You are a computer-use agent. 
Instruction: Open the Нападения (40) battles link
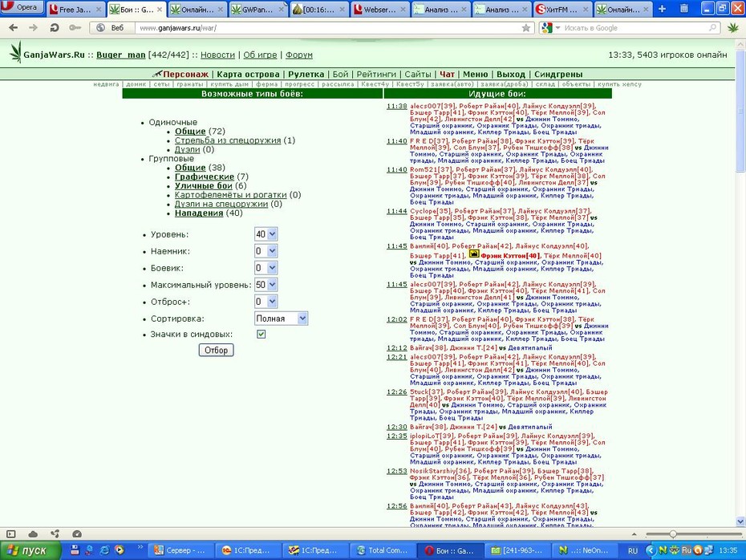click(x=199, y=213)
